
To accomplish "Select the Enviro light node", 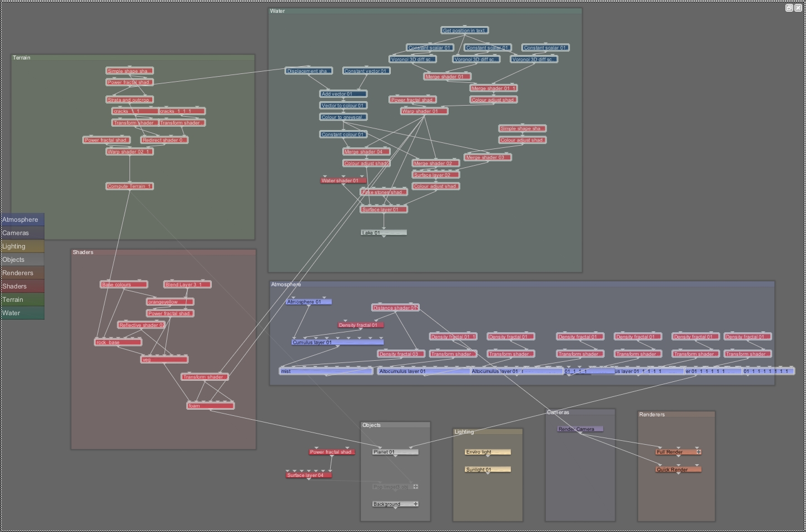I will [x=487, y=452].
